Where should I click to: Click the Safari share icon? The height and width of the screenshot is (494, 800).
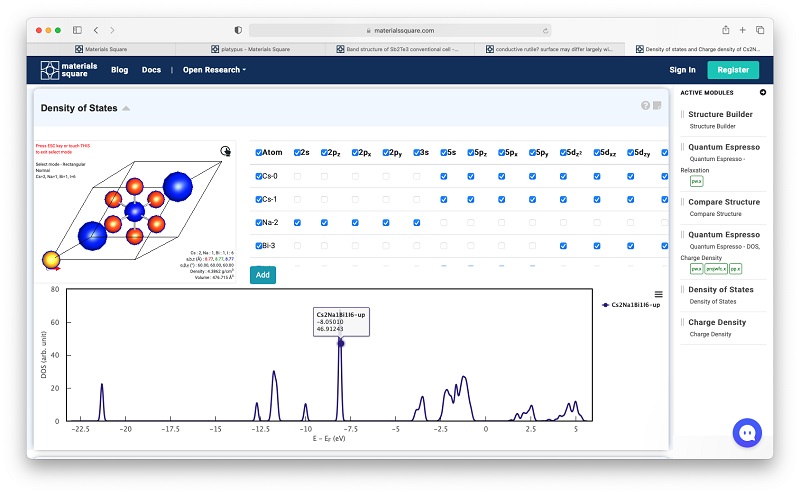[x=725, y=30]
